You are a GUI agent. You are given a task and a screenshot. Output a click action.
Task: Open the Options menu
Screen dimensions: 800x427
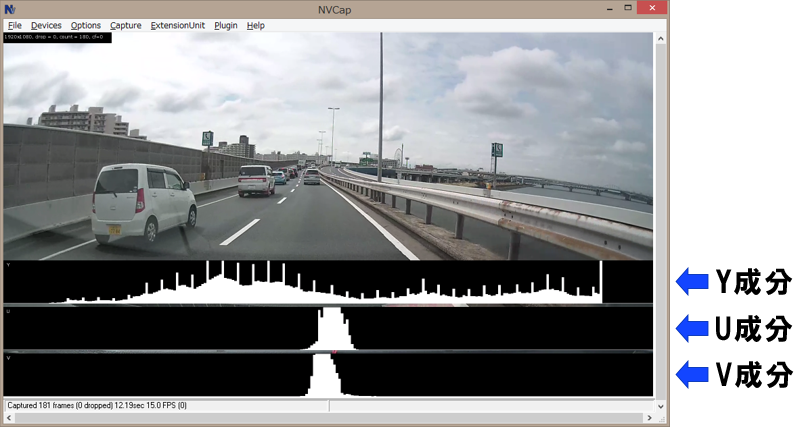click(86, 25)
